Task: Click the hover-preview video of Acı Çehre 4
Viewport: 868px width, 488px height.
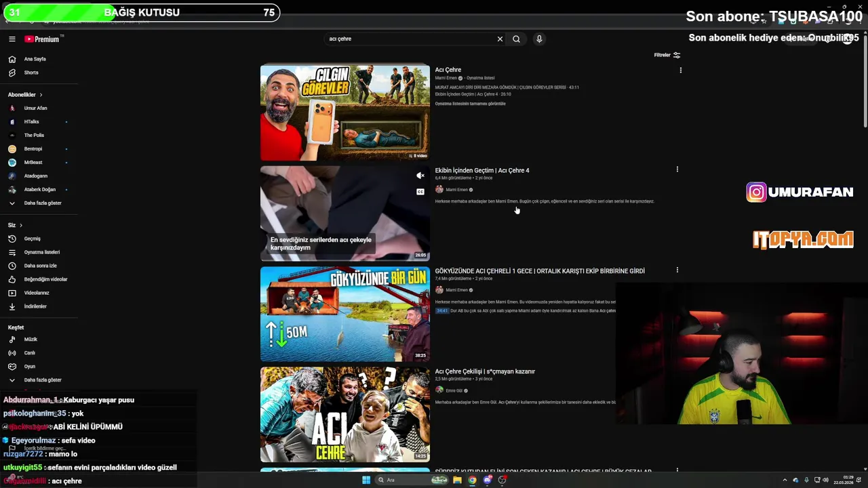Action: tap(345, 213)
